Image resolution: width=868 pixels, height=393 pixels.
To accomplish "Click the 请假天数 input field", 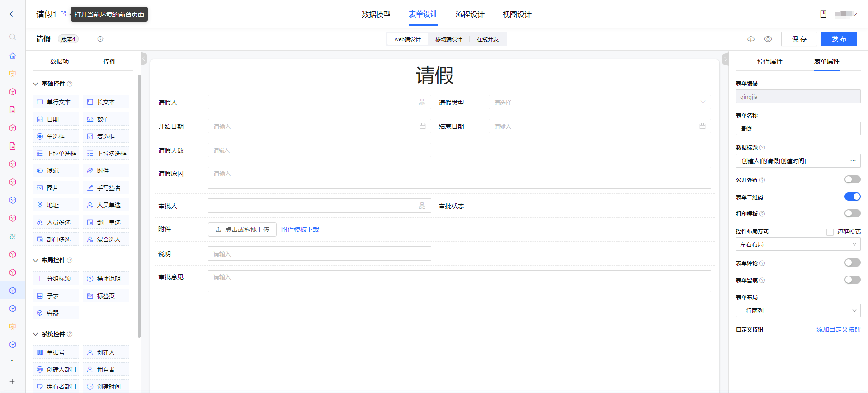I will pos(319,150).
